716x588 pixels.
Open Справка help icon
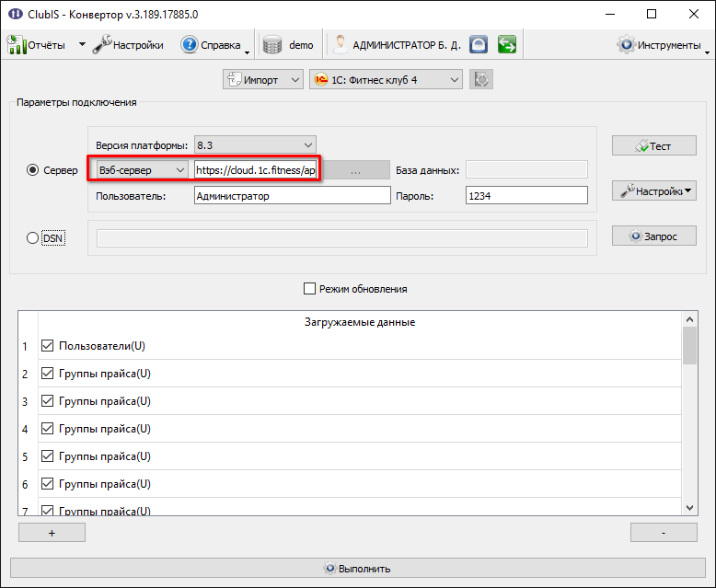click(189, 45)
